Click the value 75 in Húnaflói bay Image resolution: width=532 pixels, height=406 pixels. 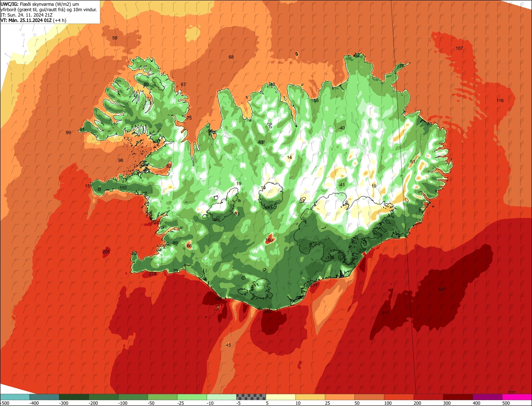pyautogui.click(x=189, y=118)
